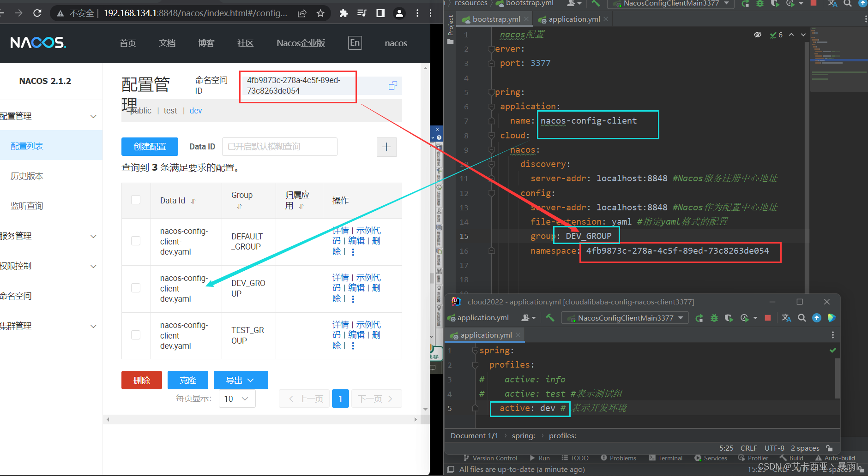Toggle the read-only lock in the front IDEA status bar

tap(830, 448)
